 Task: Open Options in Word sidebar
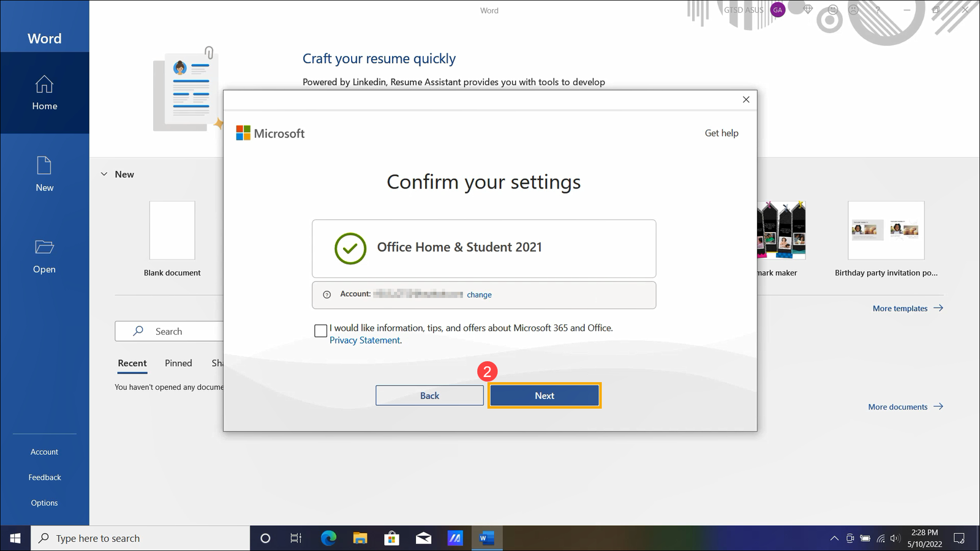(x=45, y=503)
